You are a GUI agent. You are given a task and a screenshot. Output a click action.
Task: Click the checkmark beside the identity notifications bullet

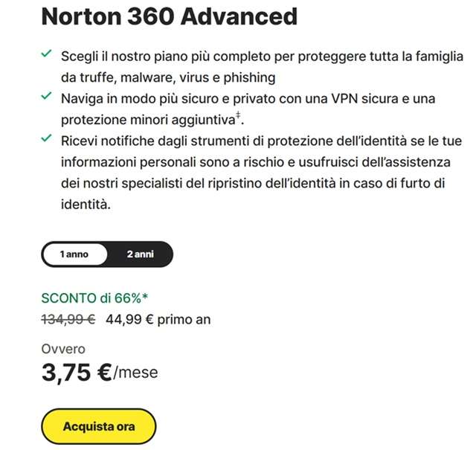[x=46, y=139]
